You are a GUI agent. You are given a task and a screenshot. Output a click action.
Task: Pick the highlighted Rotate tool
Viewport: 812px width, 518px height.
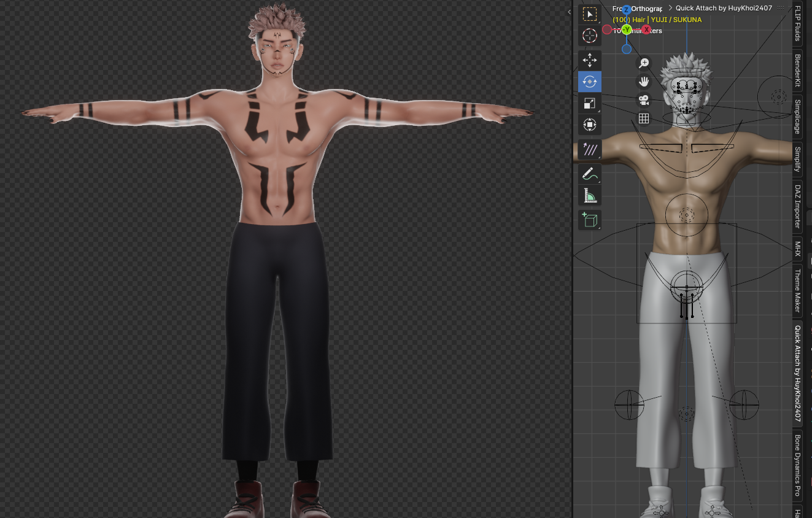(x=589, y=82)
